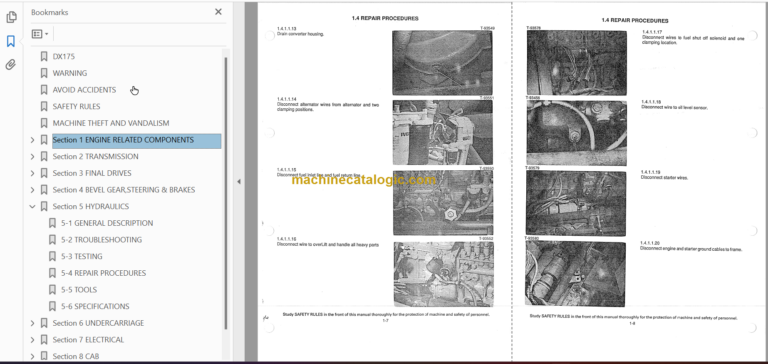Image resolution: width=768 pixels, height=364 pixels.
Task: Click the engine ground cables photo
Action: pos(575,273)
